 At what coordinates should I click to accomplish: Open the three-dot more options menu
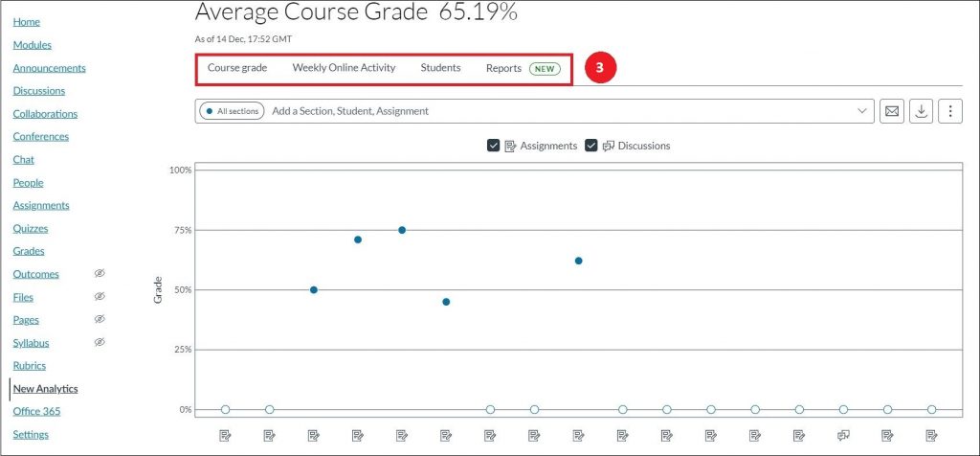[949, 111]
